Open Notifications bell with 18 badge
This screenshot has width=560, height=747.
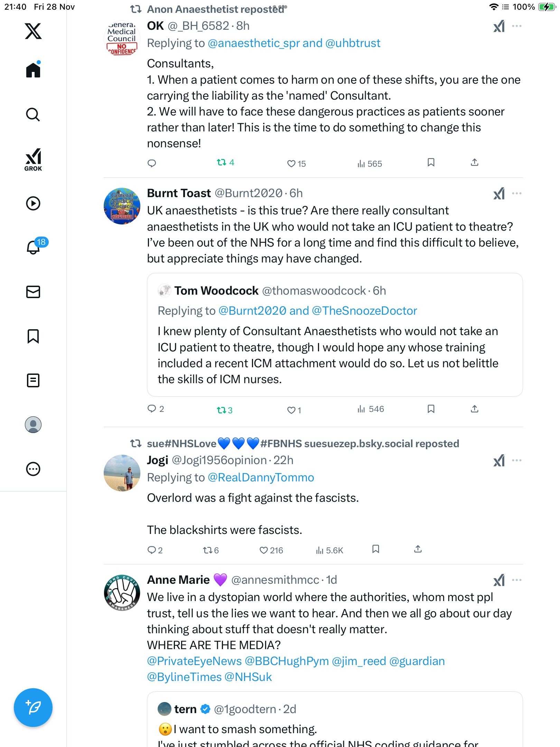pos(33,247)
